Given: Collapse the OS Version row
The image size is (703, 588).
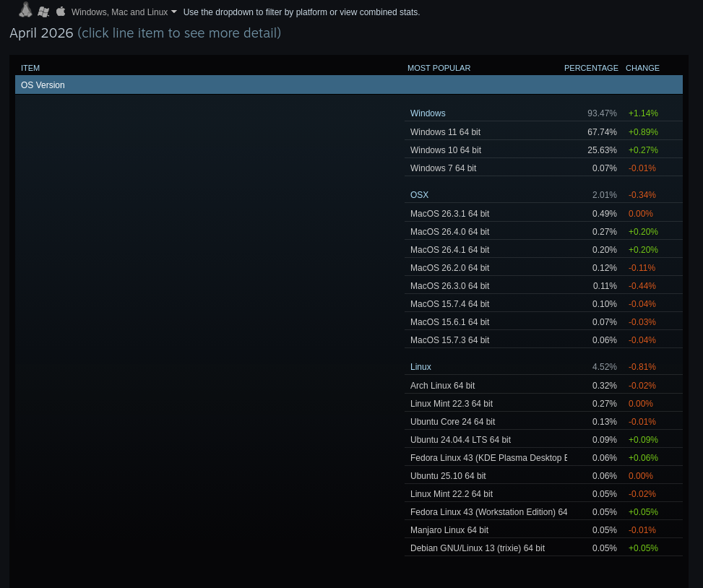Looking at the screenshot, I should coord(349,85).
